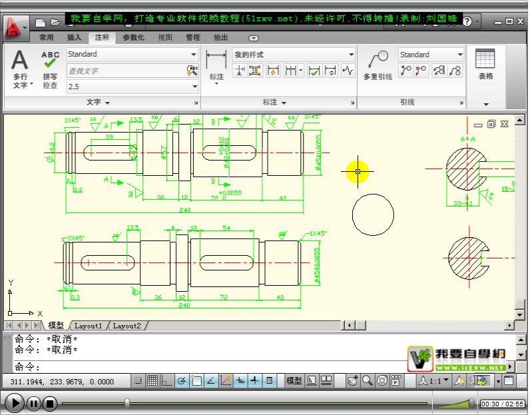
Task: Click the Open folder icon in quick access toolbar
Action: (55, 23)
